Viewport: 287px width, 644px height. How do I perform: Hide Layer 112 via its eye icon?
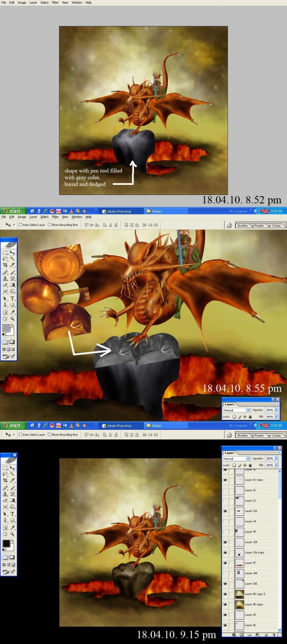(225, 511)
